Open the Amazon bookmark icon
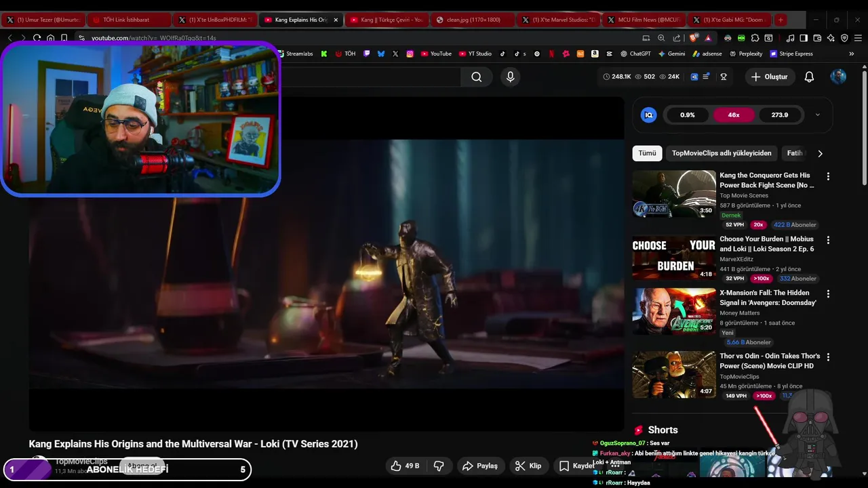The height and width of the screenshot is (488, 868). [595, 54]
